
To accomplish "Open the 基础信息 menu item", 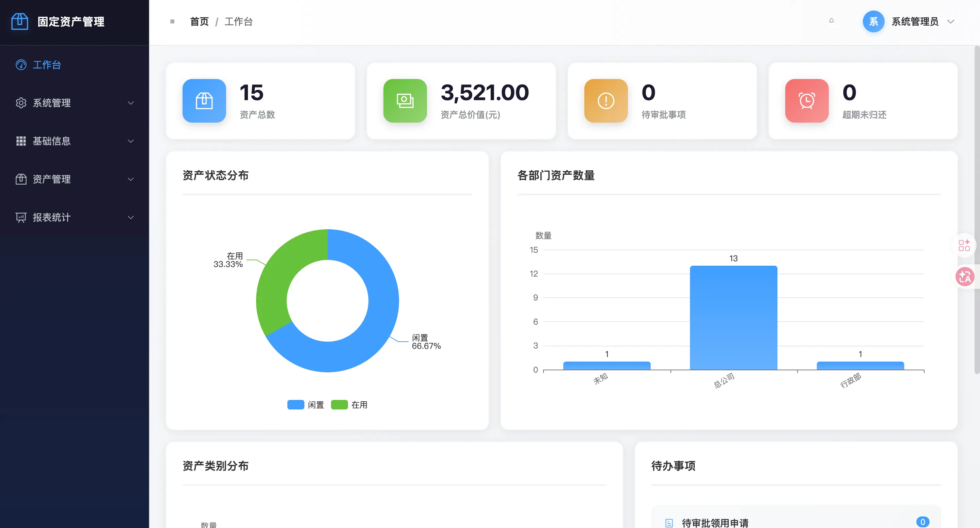I will [75, 141].
